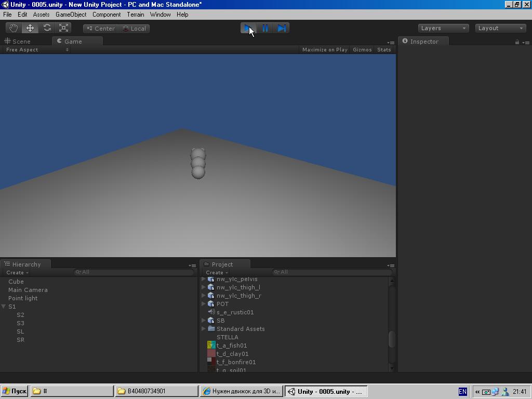Image resolution: width=532 pixels, height=399 pixels.
Task: Open the Layout dropdown
Action: click(x=500, y=28)
